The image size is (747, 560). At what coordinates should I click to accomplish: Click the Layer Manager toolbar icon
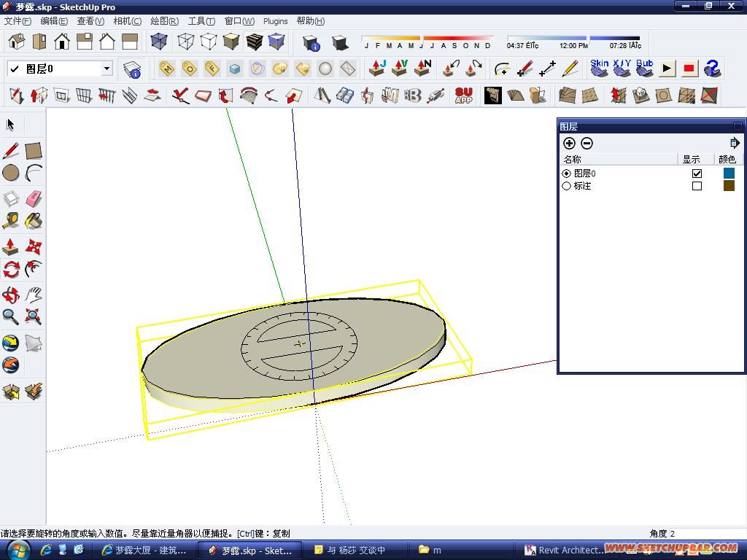coord(132,69)
